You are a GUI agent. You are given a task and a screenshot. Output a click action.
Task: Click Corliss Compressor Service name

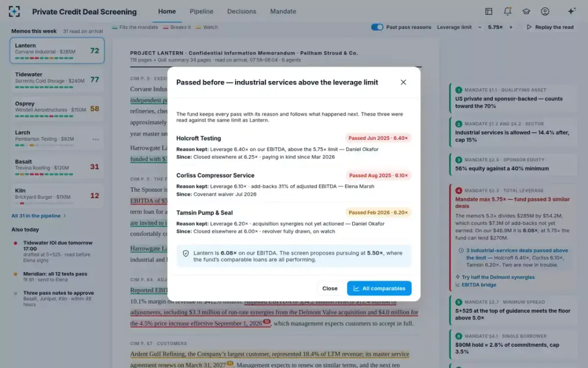click(215, 176)
